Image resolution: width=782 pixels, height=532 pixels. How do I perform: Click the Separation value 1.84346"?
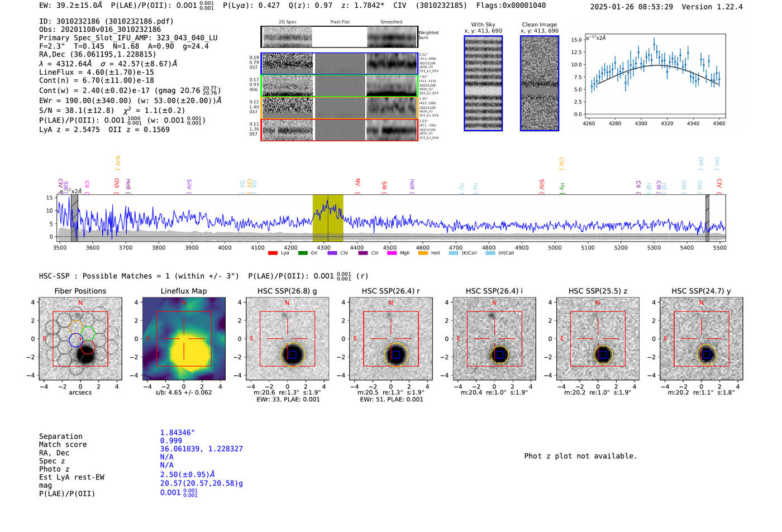[x=178, y=433]
